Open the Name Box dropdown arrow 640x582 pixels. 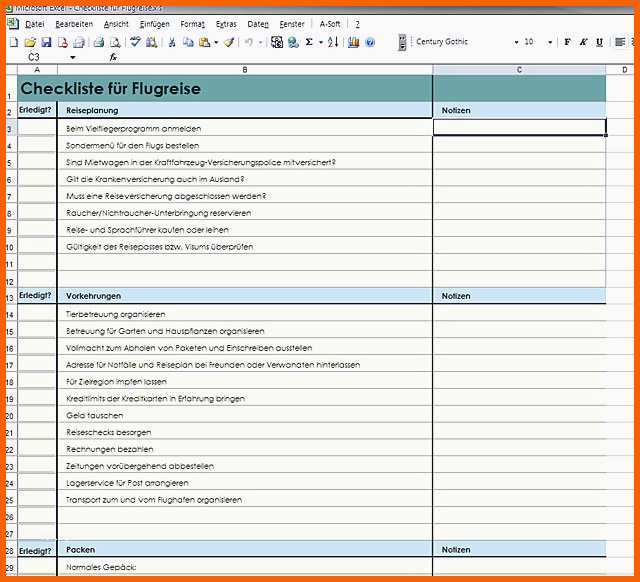(x=73, y=58)
